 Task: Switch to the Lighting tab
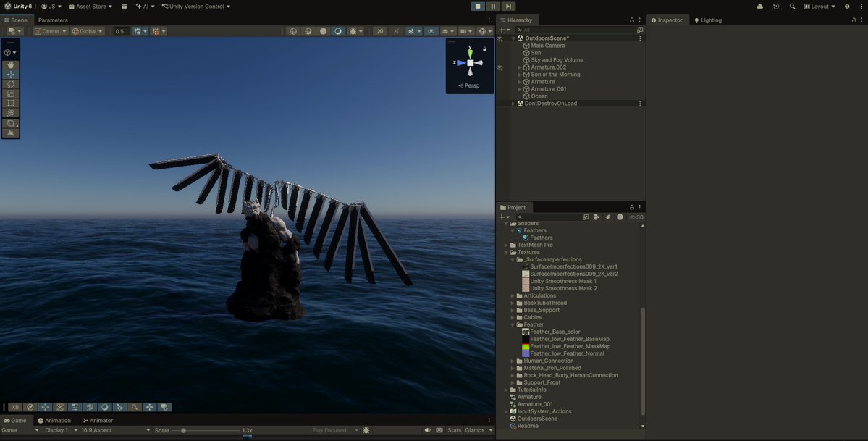[x=707, y=20]
